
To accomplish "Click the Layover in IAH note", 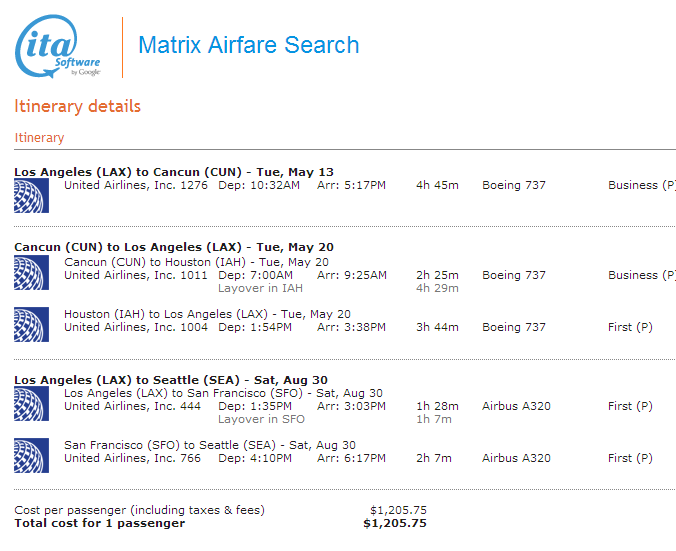I will click(x=260, y=288).
